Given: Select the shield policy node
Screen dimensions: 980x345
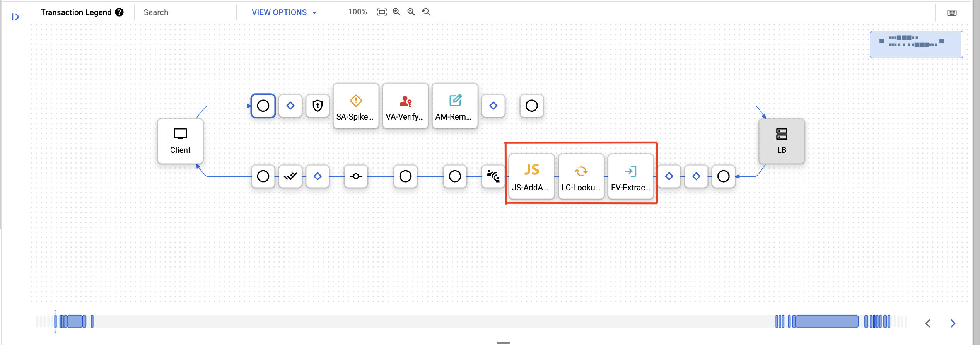Looking at the screenshot, I should (318, 106).
